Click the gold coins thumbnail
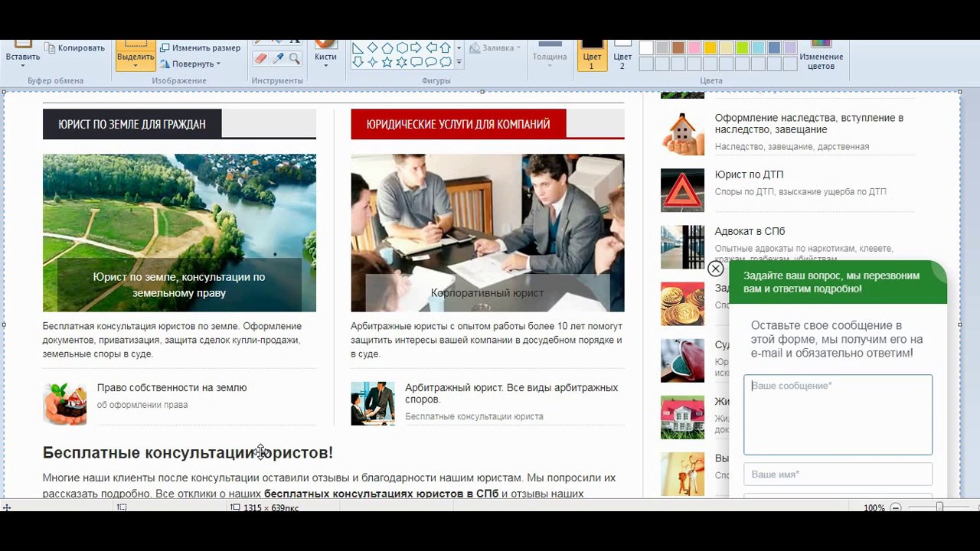Image resolution: width=980 pixels, height=551 pixels. pos(682,304)
